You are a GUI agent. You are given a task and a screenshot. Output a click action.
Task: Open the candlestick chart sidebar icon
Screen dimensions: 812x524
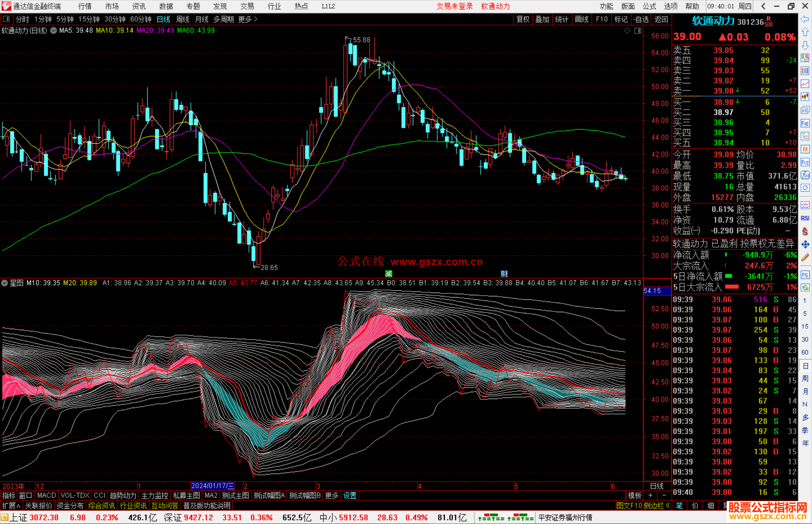(x=805, y=97)
